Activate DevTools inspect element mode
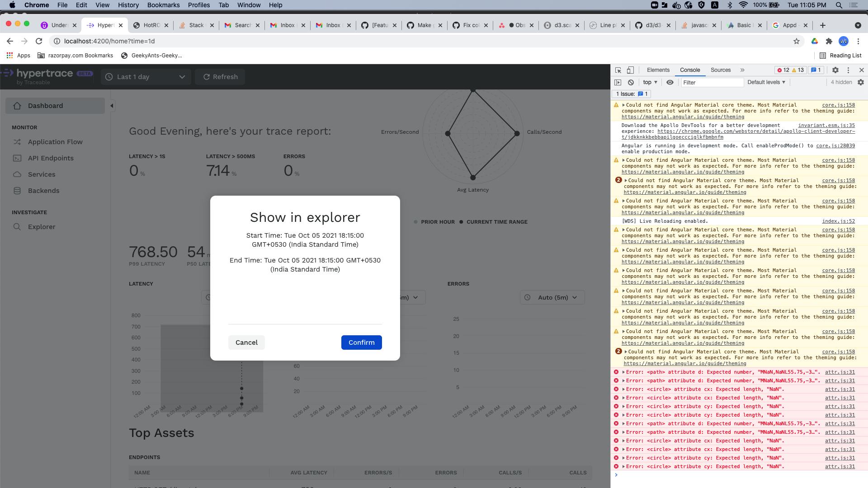Screen dimensions: 868x488 tap(618, 70)
